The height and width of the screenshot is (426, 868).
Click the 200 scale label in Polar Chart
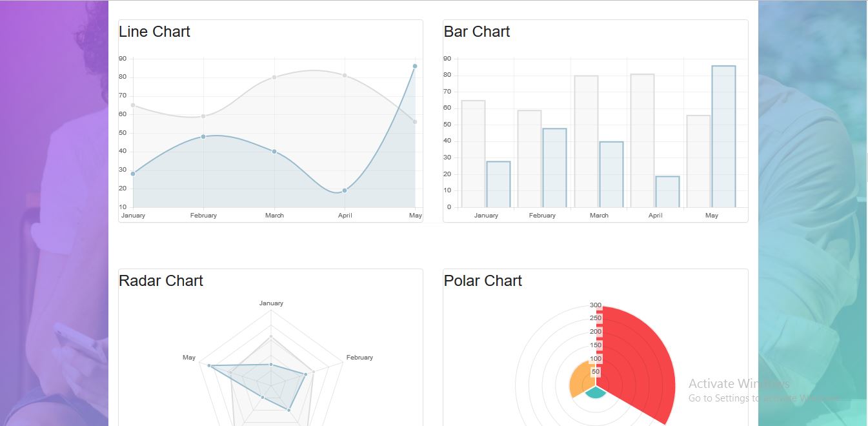point(596,332)
